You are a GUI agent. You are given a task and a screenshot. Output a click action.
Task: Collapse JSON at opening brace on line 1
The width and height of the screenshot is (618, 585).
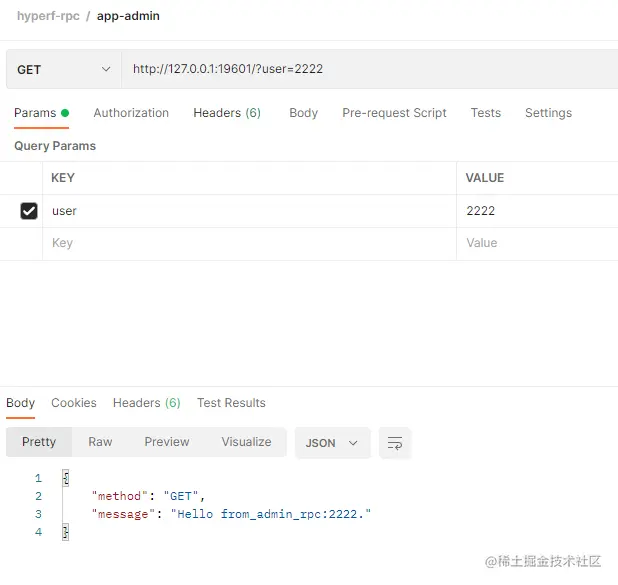[66, 478]
